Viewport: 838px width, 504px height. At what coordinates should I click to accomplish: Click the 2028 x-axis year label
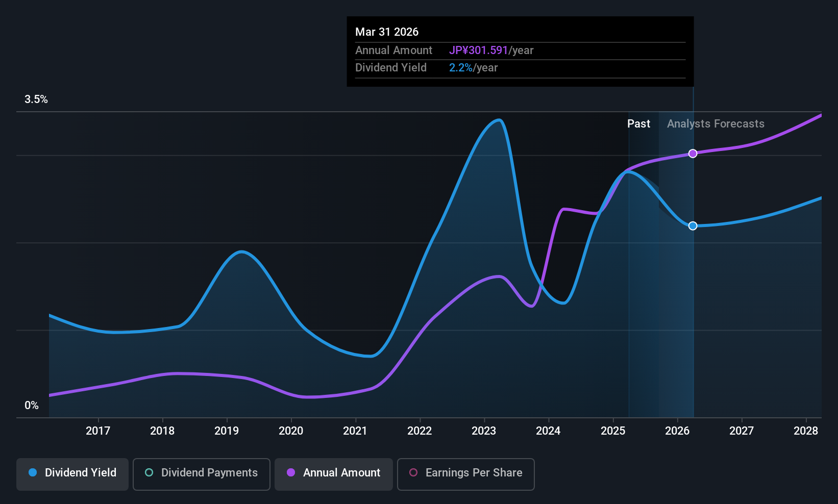[x=806, y=431]
